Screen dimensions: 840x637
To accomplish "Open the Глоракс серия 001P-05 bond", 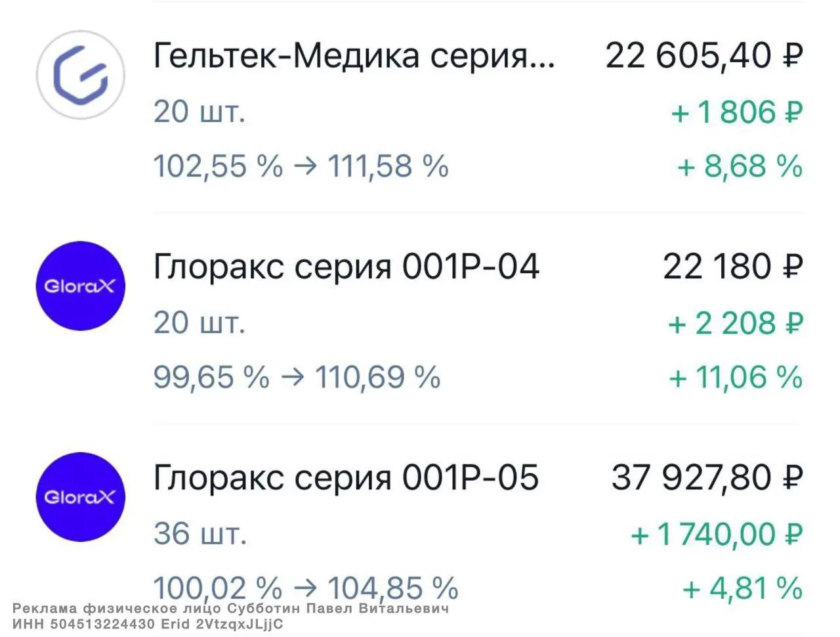I will coord(346,477).
